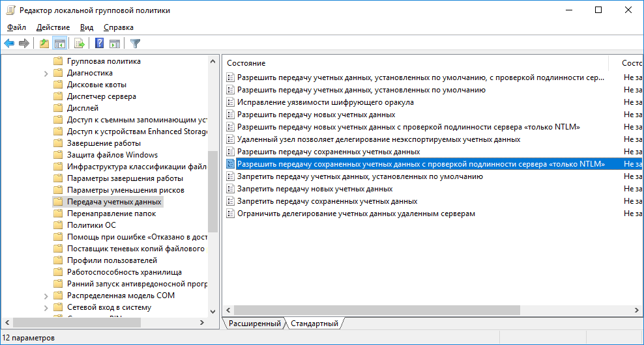
Task: Go up one level using the folder icon
Action: [x=44, y=44]
